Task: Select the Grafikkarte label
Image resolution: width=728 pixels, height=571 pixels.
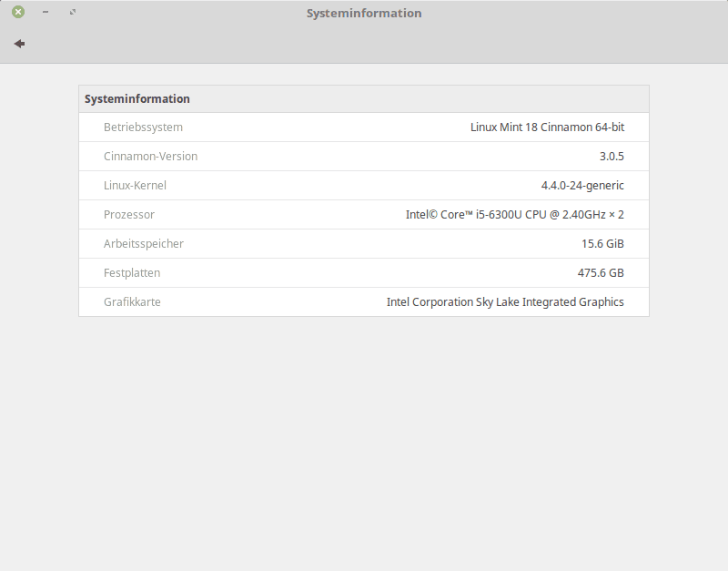Action: click(132, 302)
